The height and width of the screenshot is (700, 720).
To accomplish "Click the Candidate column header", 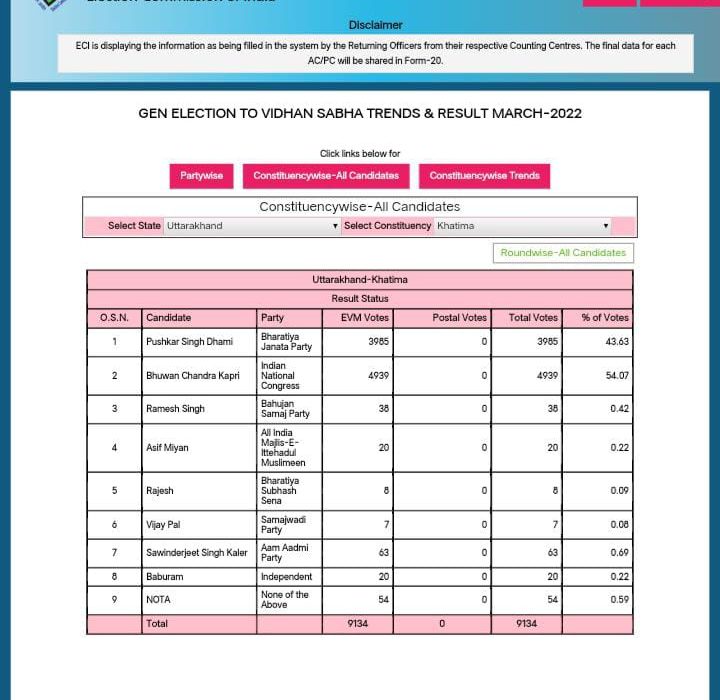I will (168, 318).
